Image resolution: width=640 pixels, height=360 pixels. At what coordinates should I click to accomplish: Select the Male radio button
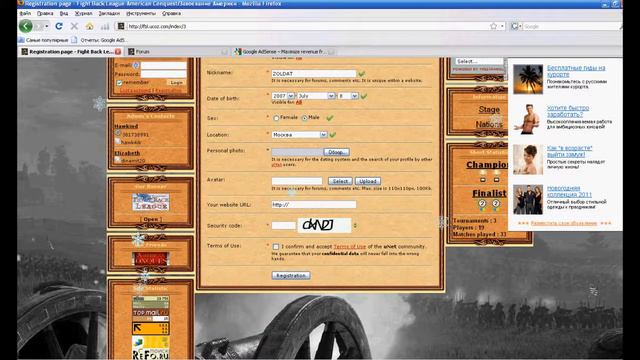click(304, 118)
